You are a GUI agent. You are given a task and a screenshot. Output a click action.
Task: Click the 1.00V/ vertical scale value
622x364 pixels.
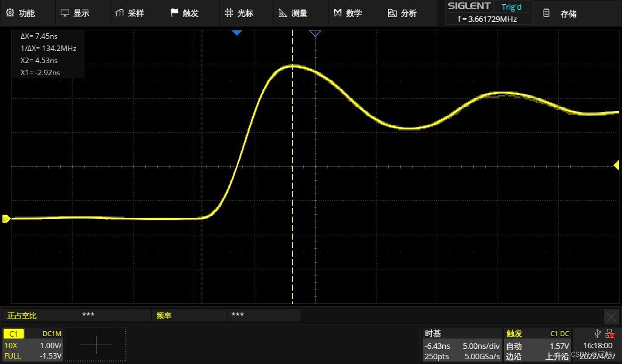[x=51, y=345]
